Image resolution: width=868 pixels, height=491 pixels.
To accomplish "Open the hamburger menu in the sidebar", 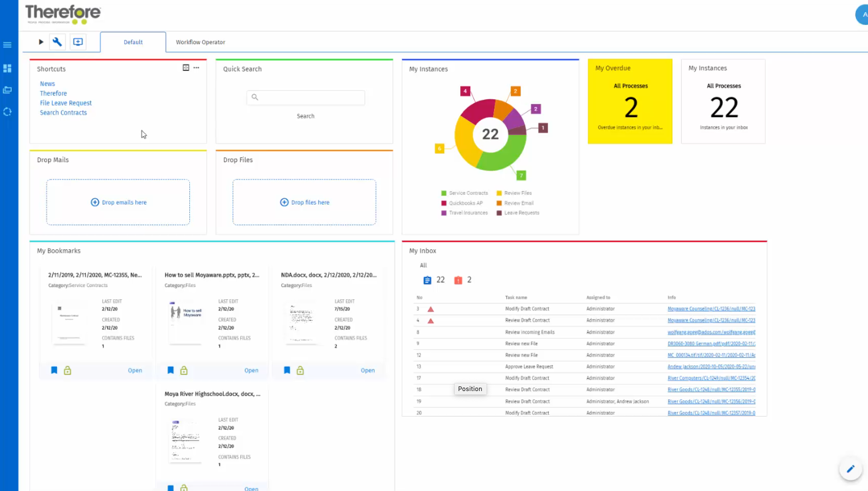I will (x=8, y=44).
